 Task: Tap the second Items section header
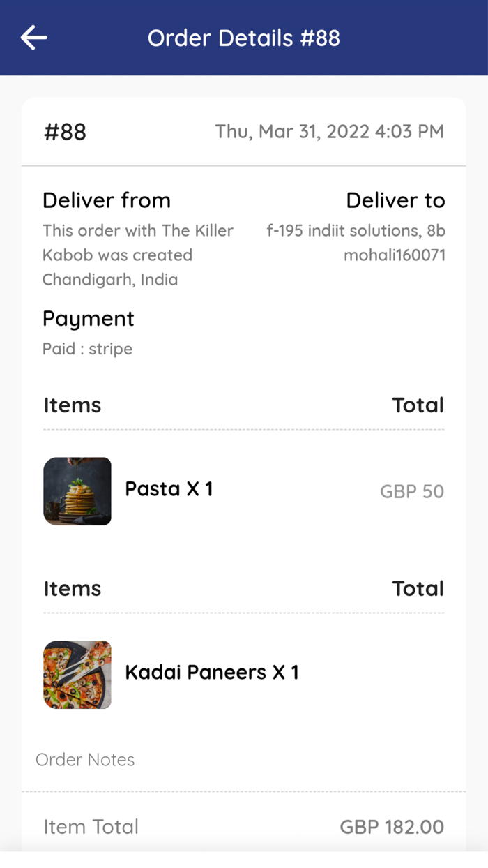point(72,588)
